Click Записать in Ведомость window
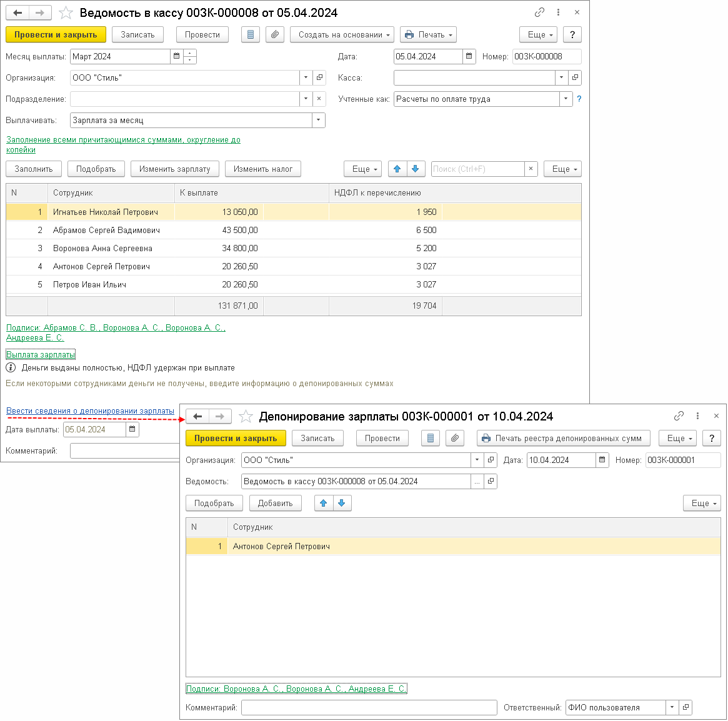Viewport: 728px width, 721px height. [x=138, y=34]
